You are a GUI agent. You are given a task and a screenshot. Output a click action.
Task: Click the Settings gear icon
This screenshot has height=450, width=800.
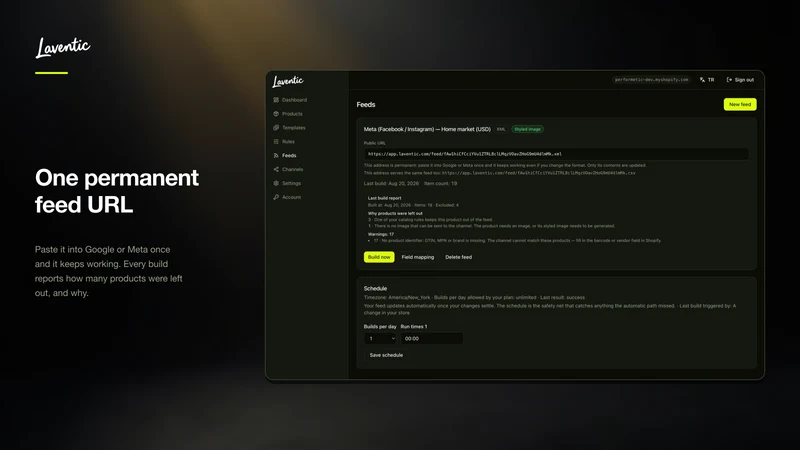(x=276, y=183)
